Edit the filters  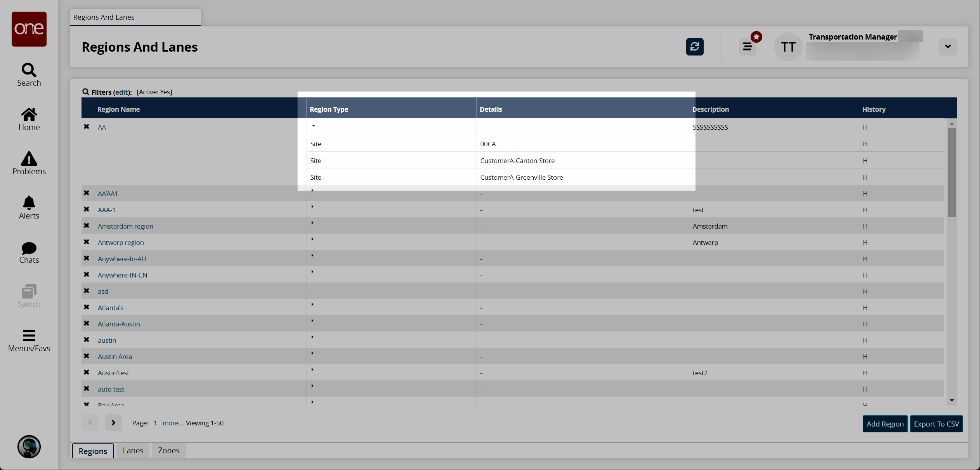click(121, 92)
